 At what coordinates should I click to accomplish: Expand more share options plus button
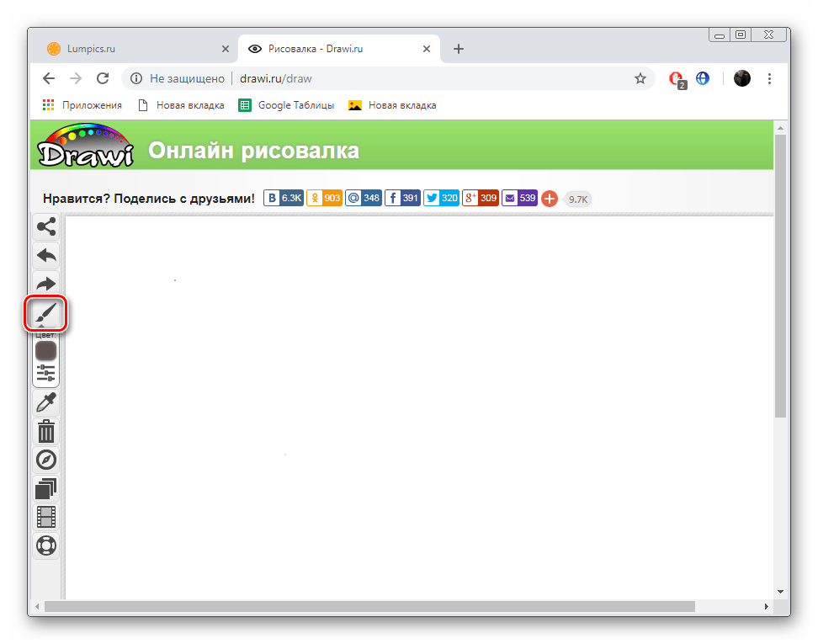click(550, 199)
